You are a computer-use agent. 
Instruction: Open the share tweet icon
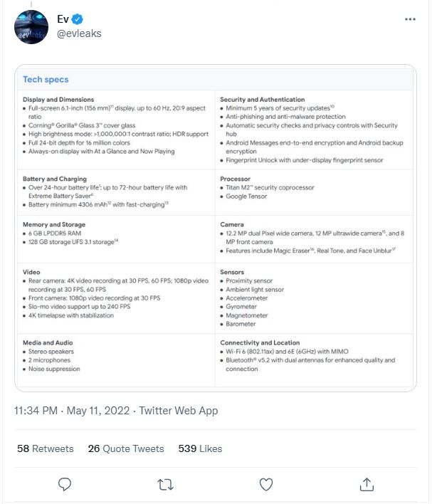[x=367, y=485]
